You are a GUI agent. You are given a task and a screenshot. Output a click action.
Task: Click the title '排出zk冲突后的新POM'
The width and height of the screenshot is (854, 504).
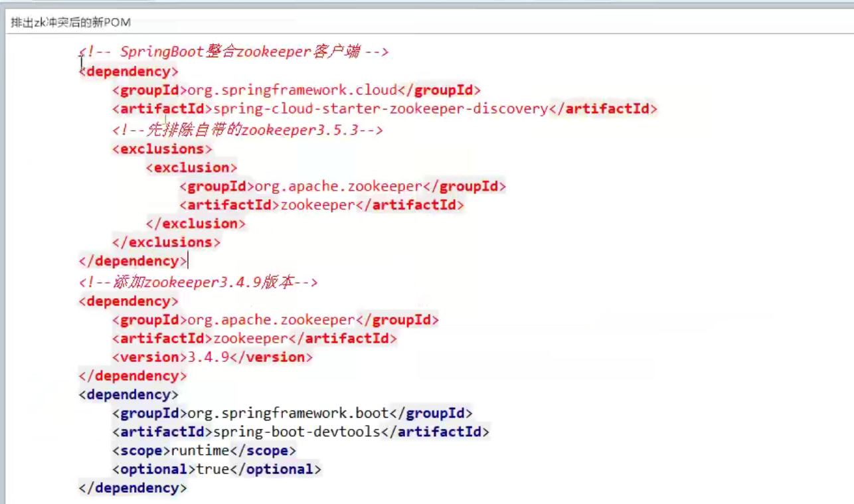tap(71, 23)
